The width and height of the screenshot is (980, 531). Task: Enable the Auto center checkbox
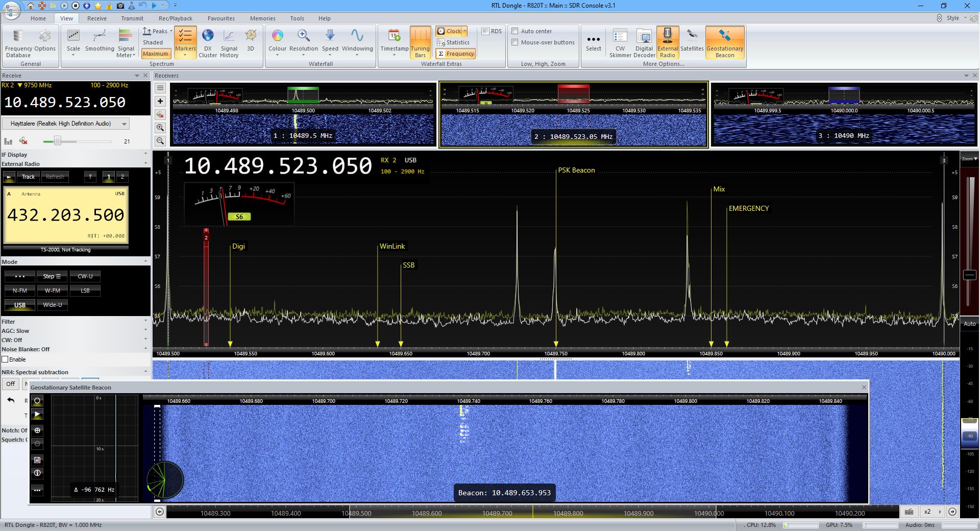tap(515, 31)
